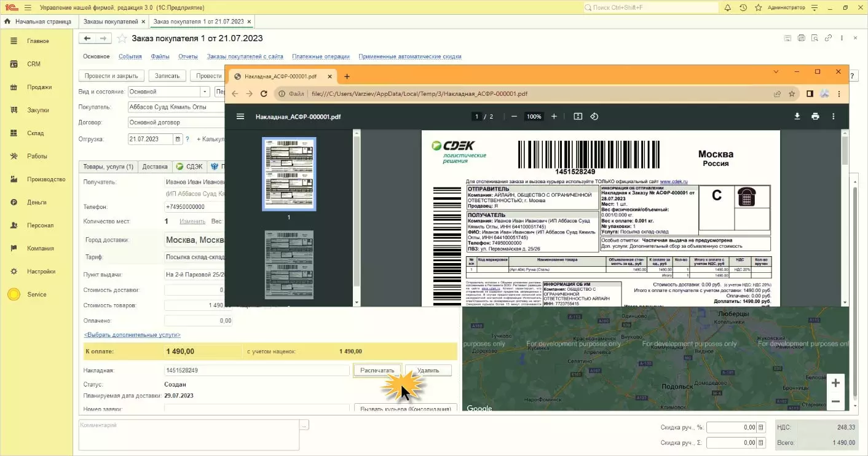Viewport: 868px width, 456px height.
Task: Rotate the PDF document counterclockwise
Action: point(594,117)
